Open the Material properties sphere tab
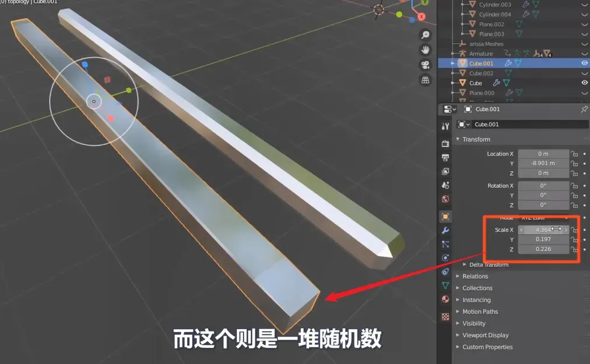This screenshot has height=364, width=590. pos(446,299)
